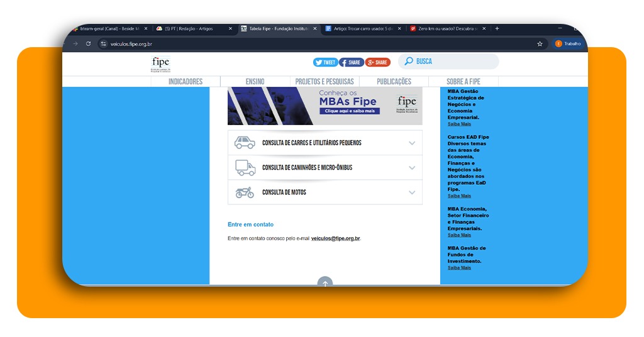Click the MBAs Fipe banner image
This screenshot has height=337, width=644.
coord(325,106)
